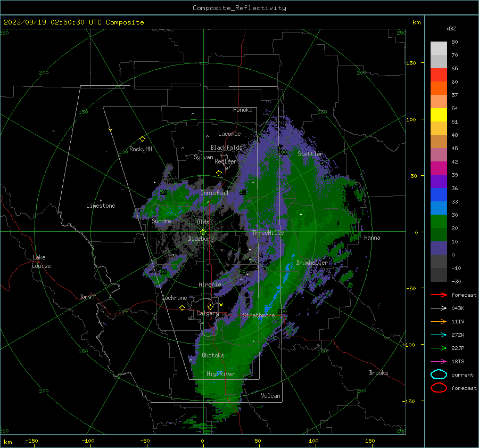
Task: Select the magenta 42 dBZ color swatch
Action: coord(439,168)
